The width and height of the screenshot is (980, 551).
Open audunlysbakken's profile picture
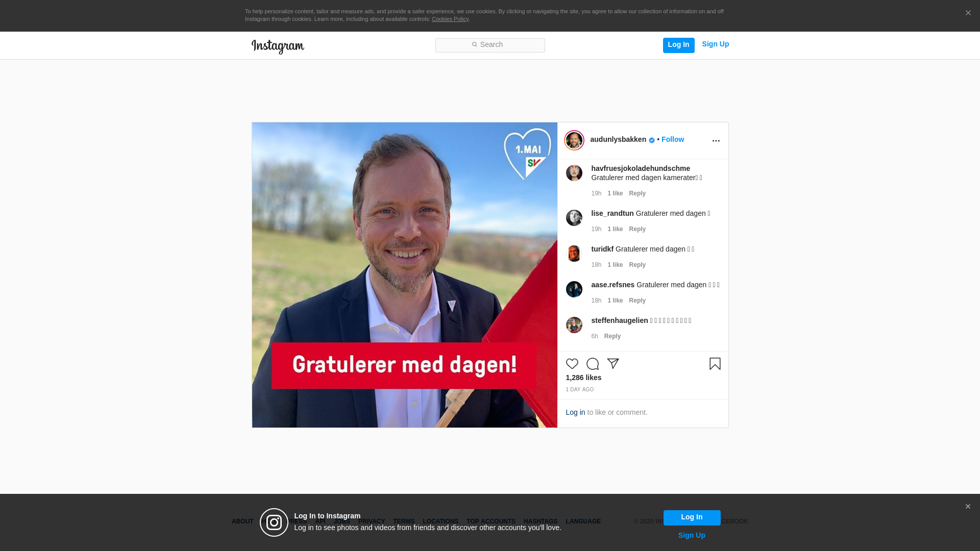(574, 140)
